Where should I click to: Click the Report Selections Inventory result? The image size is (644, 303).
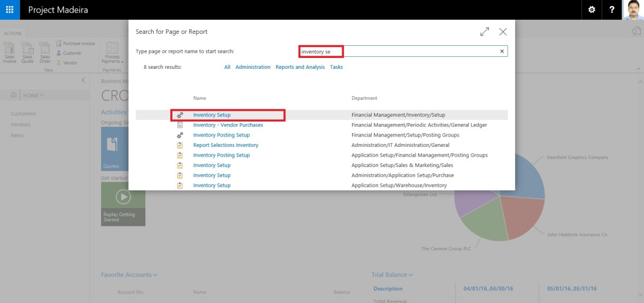point(225,145)
